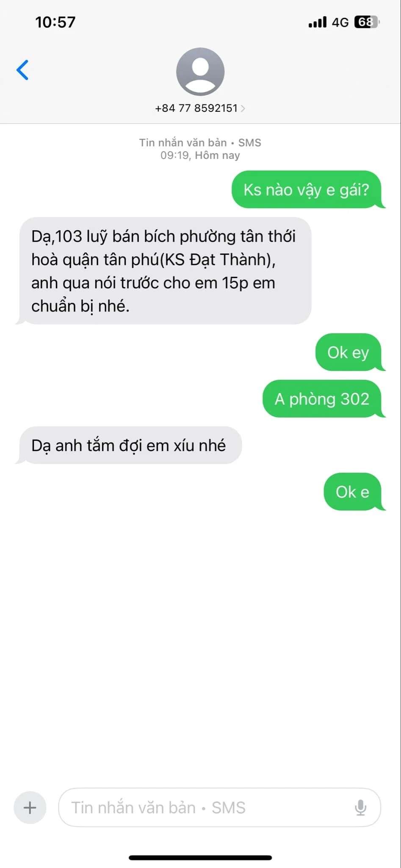Select the KS Đạt Thành address message
This screenshot has width=401, height=868.
(166, 271)
